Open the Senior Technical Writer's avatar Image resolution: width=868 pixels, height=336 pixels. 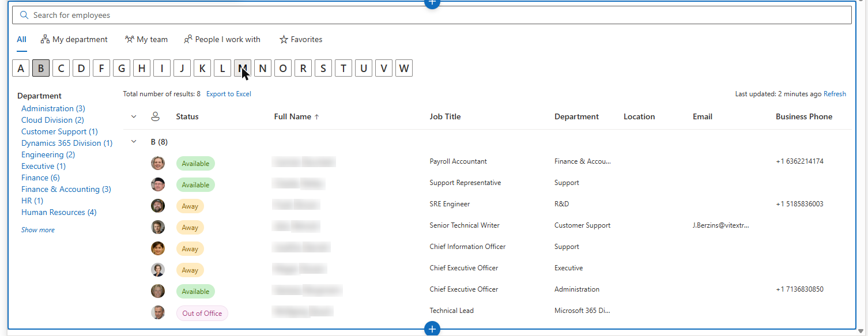[158, 227]
